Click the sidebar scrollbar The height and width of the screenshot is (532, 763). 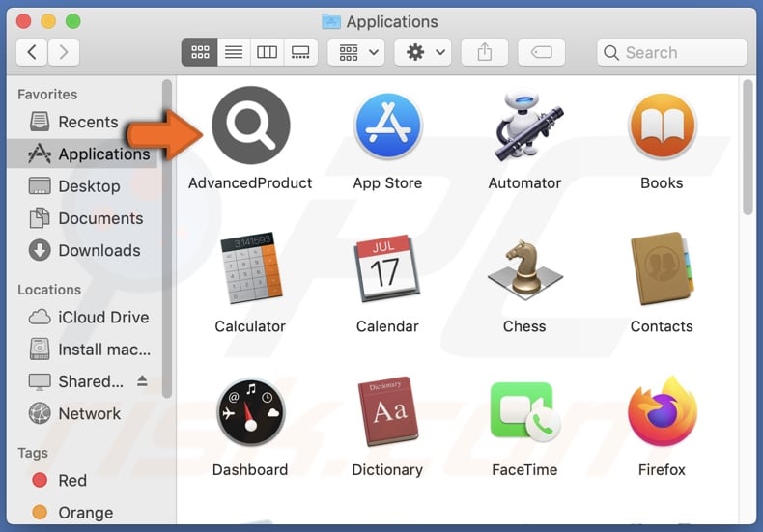point(167,239)
